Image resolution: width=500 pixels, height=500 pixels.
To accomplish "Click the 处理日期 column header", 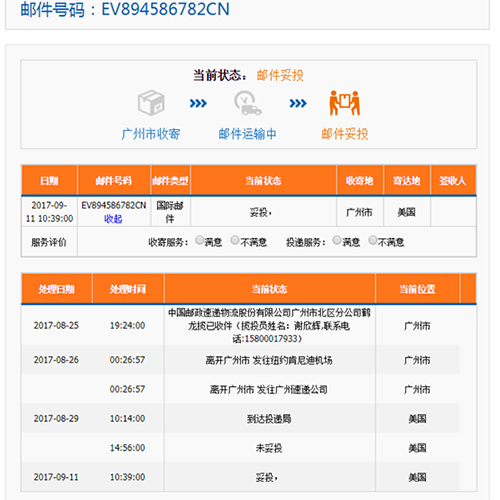I will pyautogui.click(x=56, y=289).
